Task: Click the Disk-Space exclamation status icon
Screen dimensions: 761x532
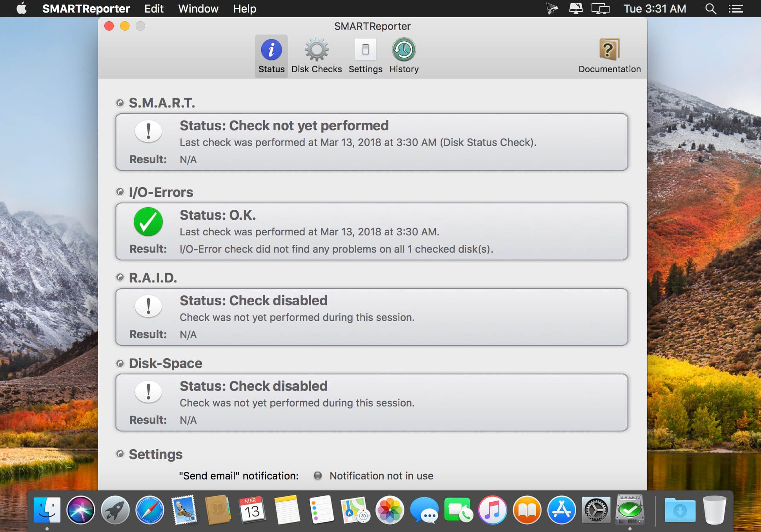Action: click(148, 392)
